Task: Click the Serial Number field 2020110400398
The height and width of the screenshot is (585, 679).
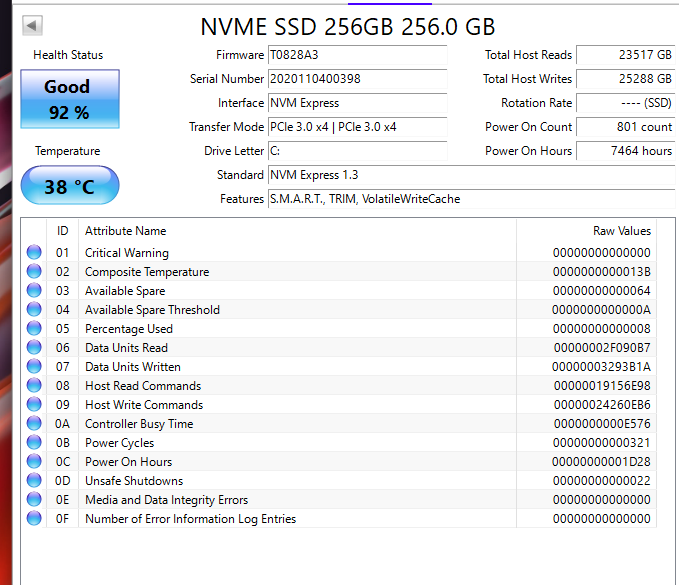Action: click(x=357, y=79)
